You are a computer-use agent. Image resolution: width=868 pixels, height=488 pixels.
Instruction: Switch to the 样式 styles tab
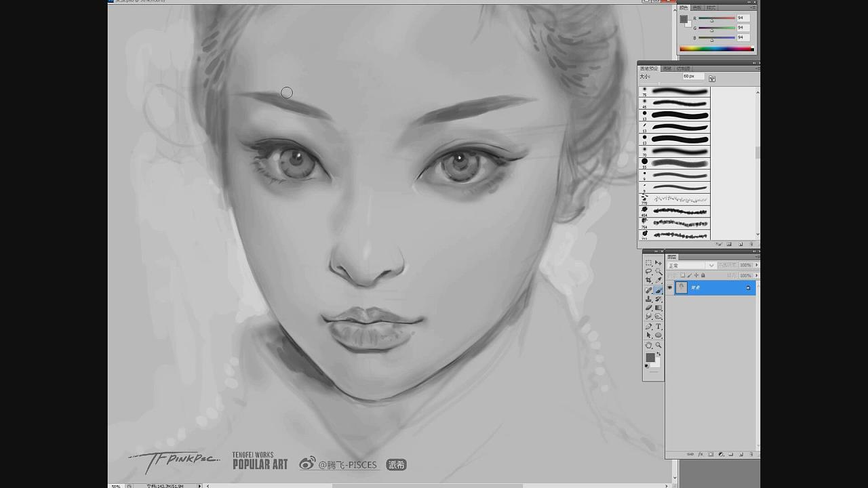point(711,8)
